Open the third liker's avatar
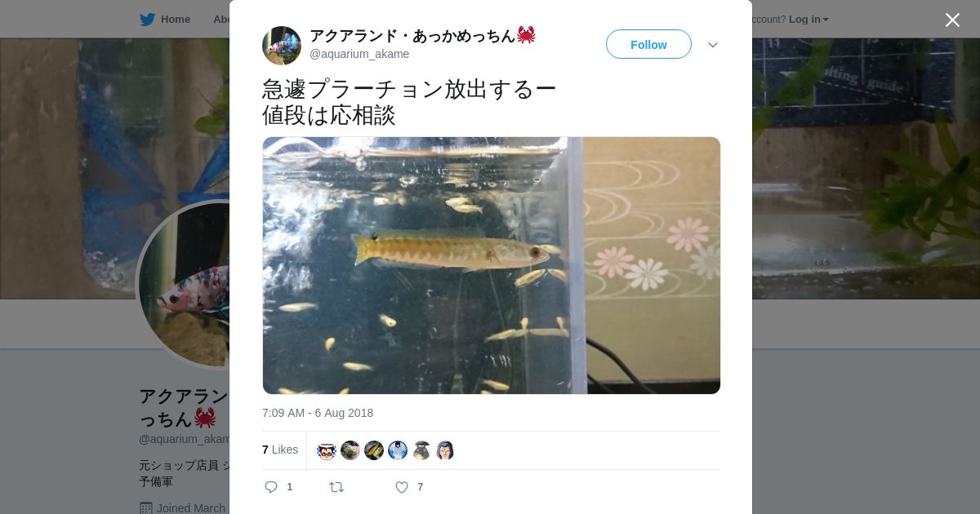This screenshot has height=514, width=980. pos(374,450)
